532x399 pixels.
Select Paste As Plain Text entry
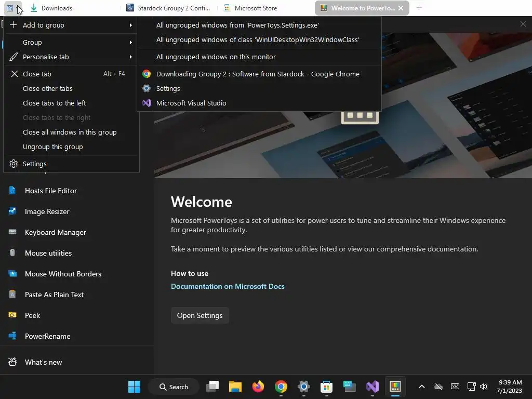77,295
